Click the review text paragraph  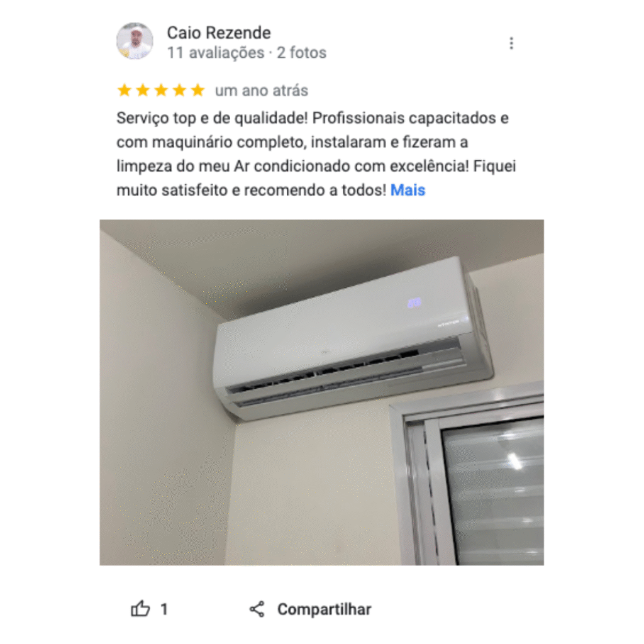[316, 154]
